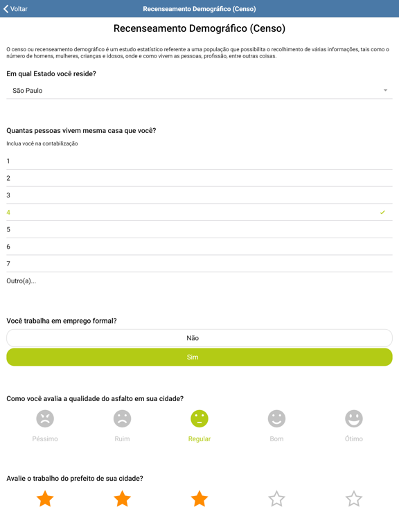Select option 1 for household size
Screen dimensions: 399x532
tap(199, 161)
